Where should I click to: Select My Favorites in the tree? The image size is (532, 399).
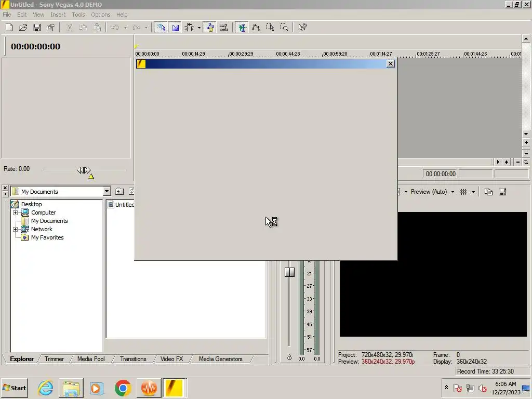[x=47, y=237]
